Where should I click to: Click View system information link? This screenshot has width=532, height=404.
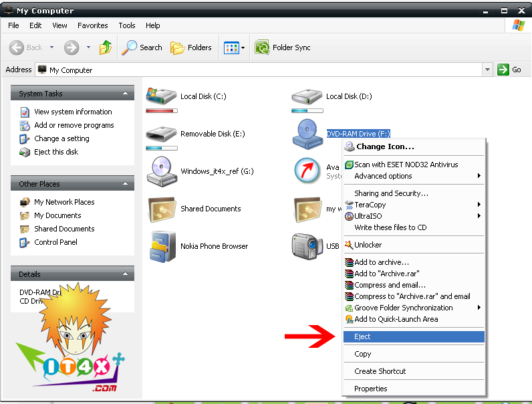(73, 112)
